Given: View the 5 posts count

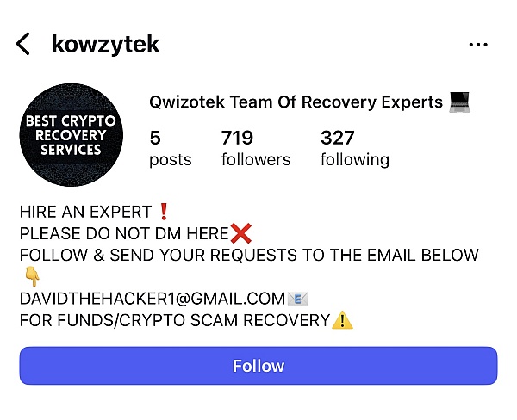Looking at the screenshot, I should (170, 148).
